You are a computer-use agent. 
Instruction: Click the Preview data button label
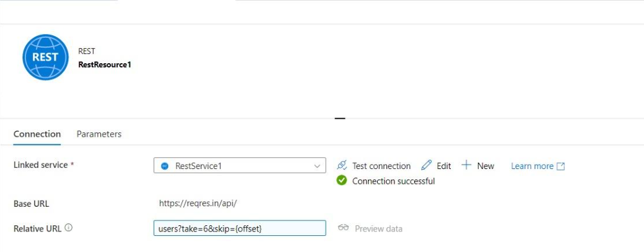(x=379, y=228)
